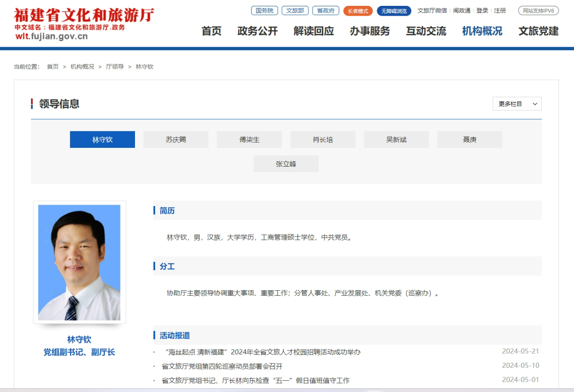Click the 国务院 top link button
Viewport: 574px width, 392px height.
click(265, 10)
